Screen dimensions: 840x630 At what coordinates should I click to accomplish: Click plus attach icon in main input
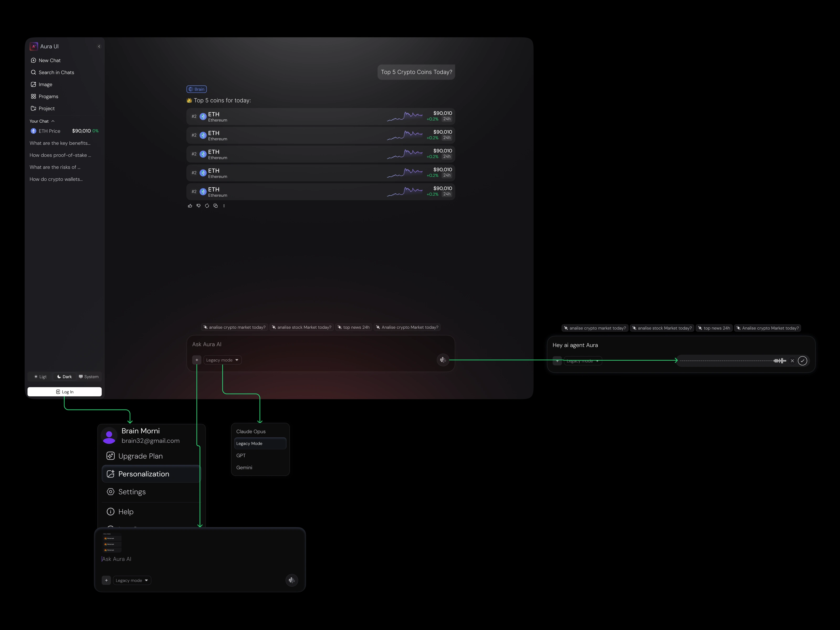point(197,360)
